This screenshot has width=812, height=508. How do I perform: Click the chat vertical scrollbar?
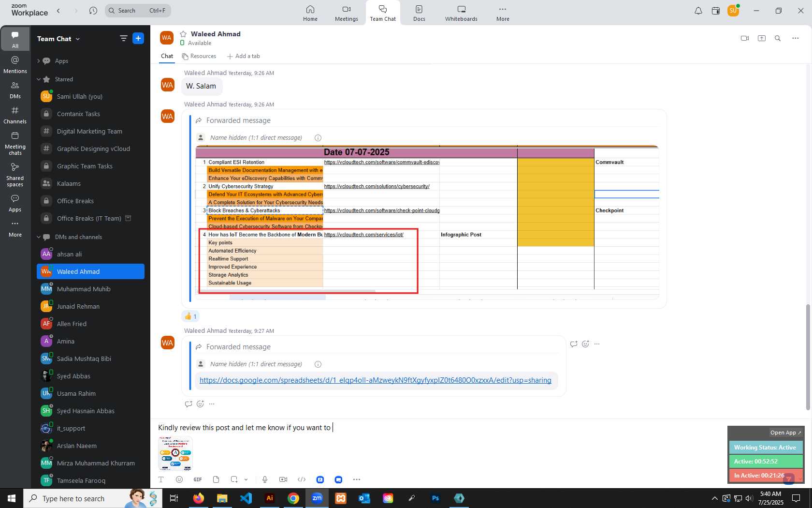coord(807,358)
